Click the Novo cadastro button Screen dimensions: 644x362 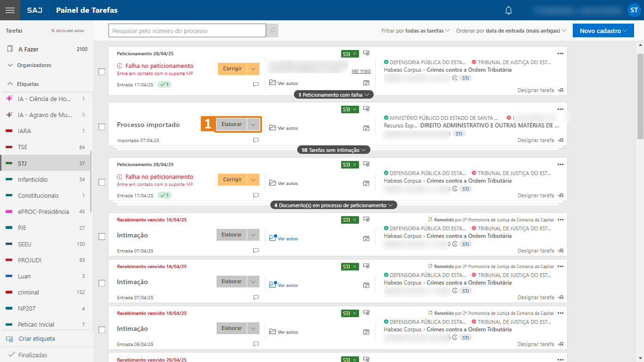(x=603, y=31)
